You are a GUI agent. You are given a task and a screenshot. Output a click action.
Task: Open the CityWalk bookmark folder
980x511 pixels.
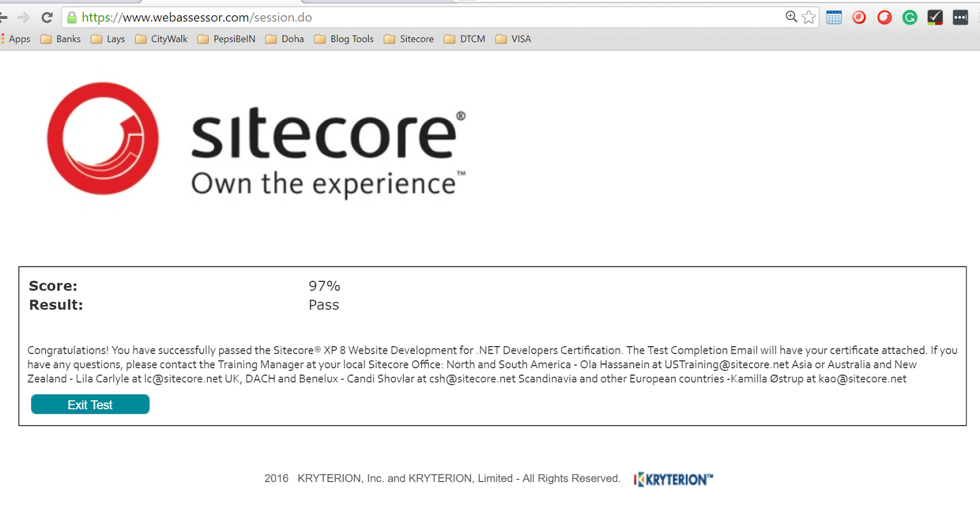tap(162, 39)
